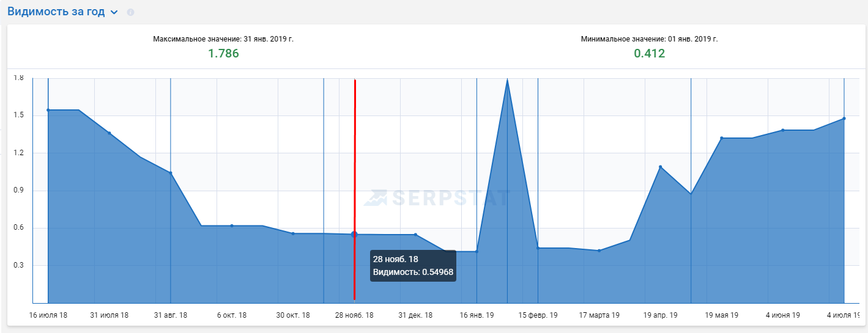868x333 pixels.
Task: Click the last data point 4 июля 19
Action: 844,119
